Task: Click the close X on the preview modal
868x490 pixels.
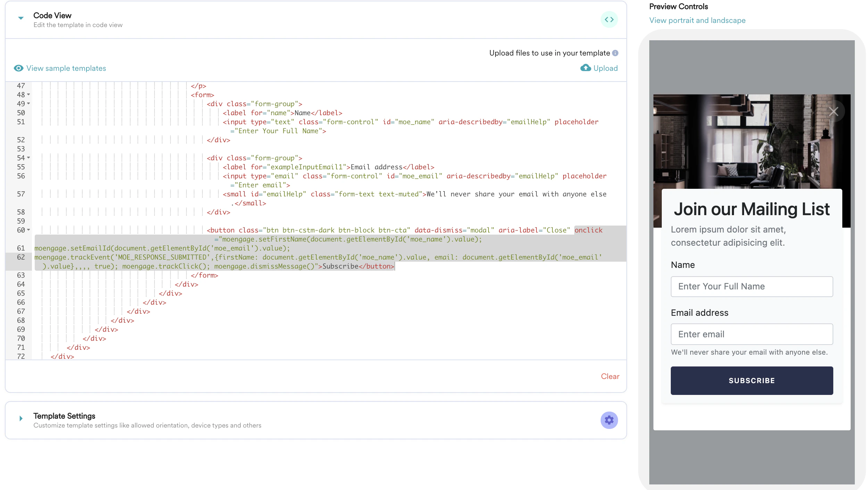Action: (834, 111)
